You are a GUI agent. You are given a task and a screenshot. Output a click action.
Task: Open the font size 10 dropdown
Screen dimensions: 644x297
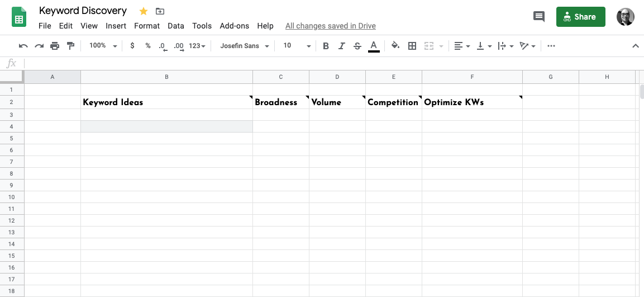click(x=297, y=46)
